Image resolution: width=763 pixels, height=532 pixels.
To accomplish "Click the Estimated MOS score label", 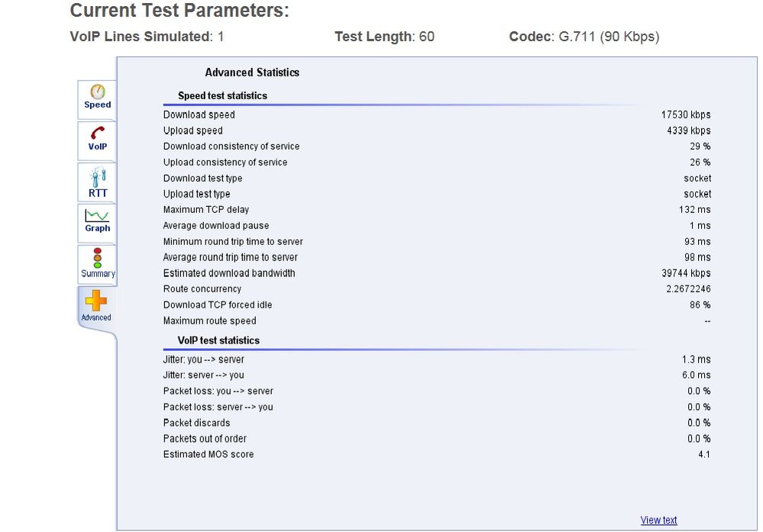I will 209,454.
